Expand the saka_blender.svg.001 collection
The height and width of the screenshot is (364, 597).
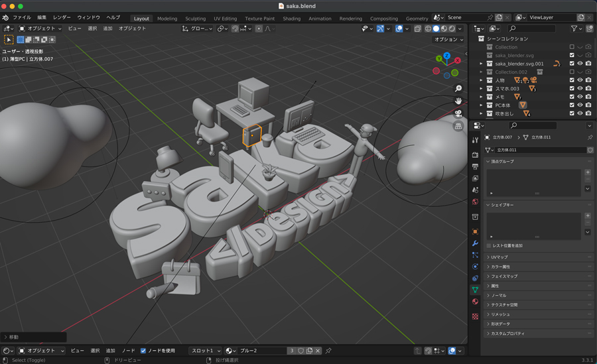pos(482,64)
